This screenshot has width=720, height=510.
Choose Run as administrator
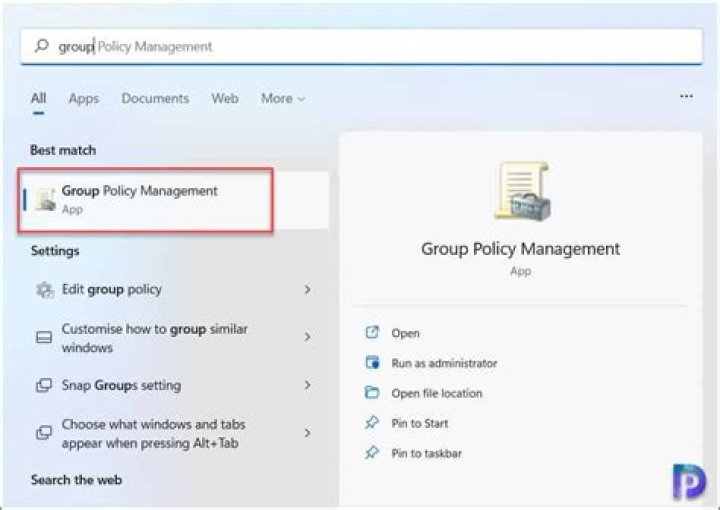pos(444,363)
